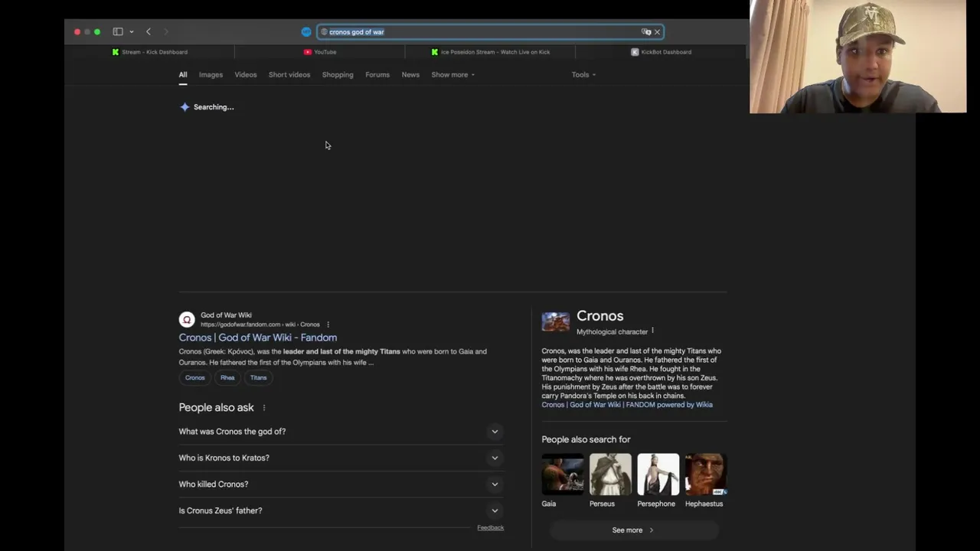
Task: Toggle the Safari sidebar icon
Action: coord(118,31)
